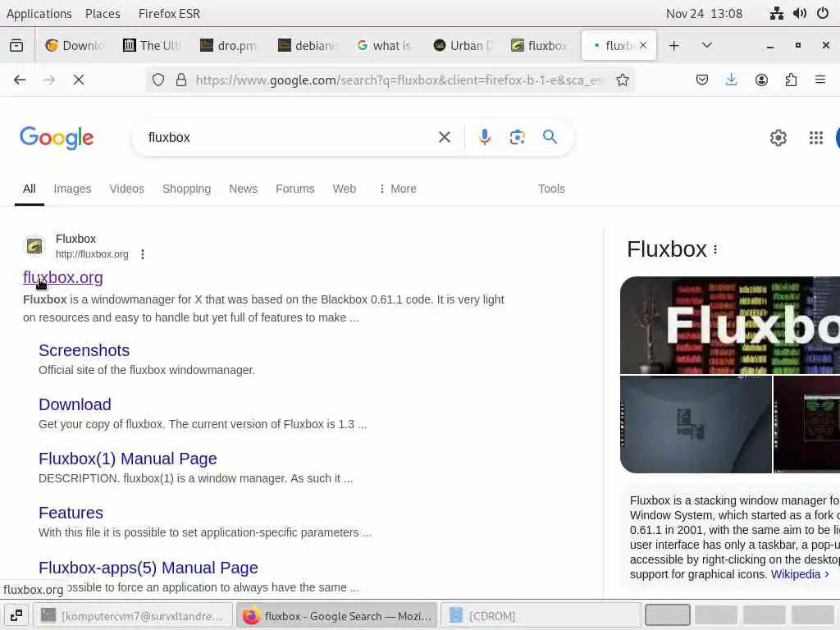Switch to 'The Ult' browser tab
Viewport: 840px width, 630px height.
point(151,46)
